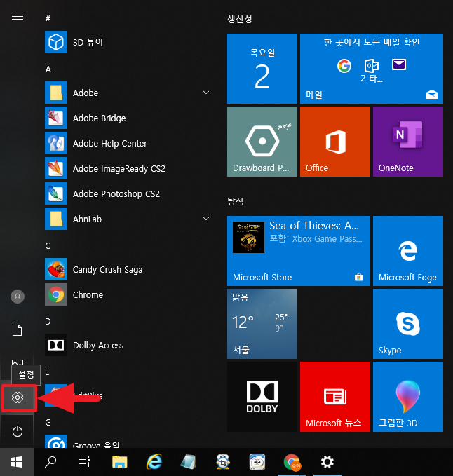
Task: Open the Chrome icon on the taskbar
Action: (292, 462)
